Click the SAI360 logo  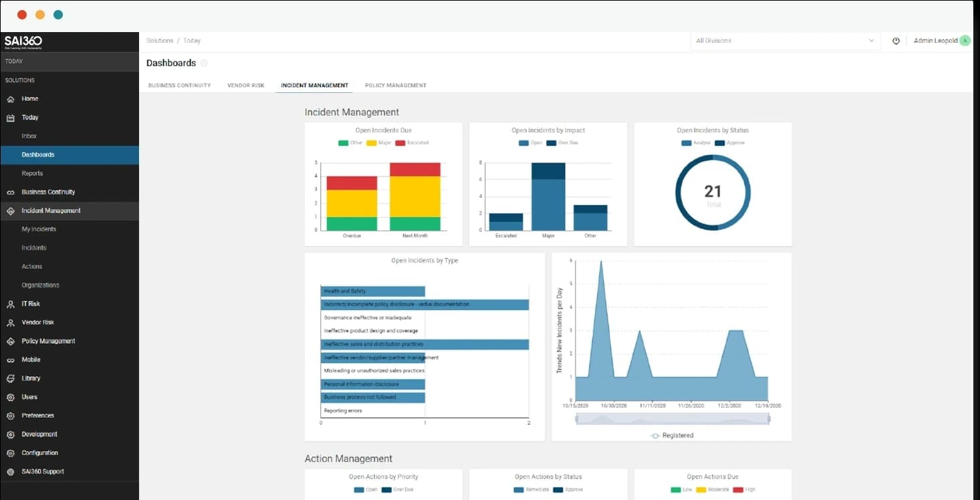23,42
